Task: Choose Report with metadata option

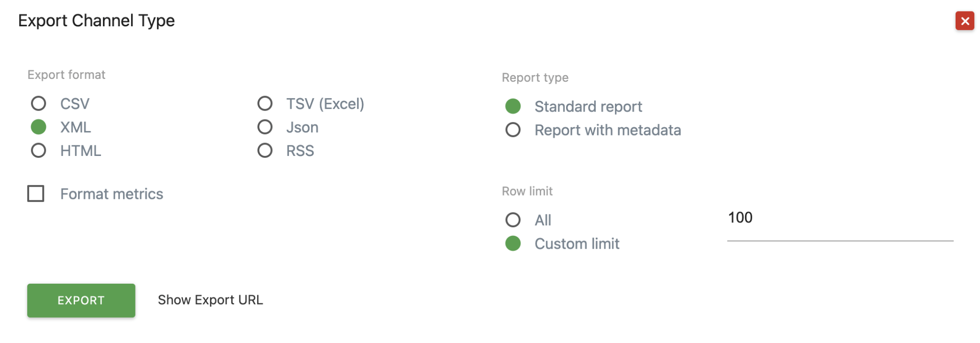Action: click(x=513, y=130)
